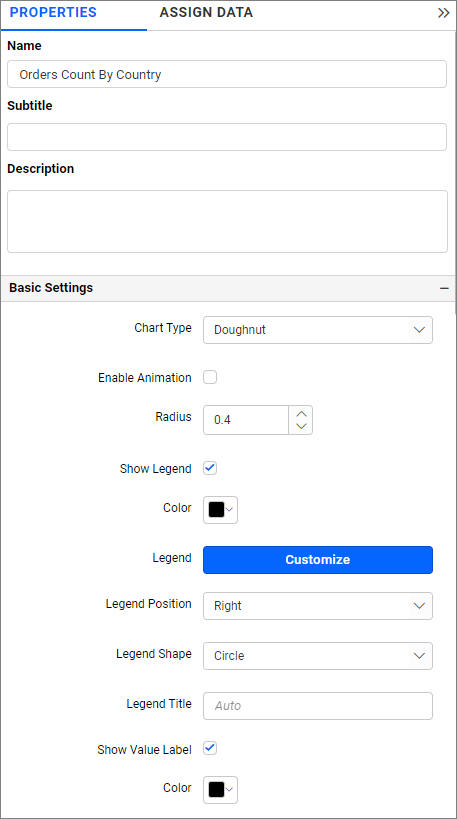This screenshot has height=819, width=457.
Task: Uncheck the Show Legend checkbox
Action: (210, 468)
